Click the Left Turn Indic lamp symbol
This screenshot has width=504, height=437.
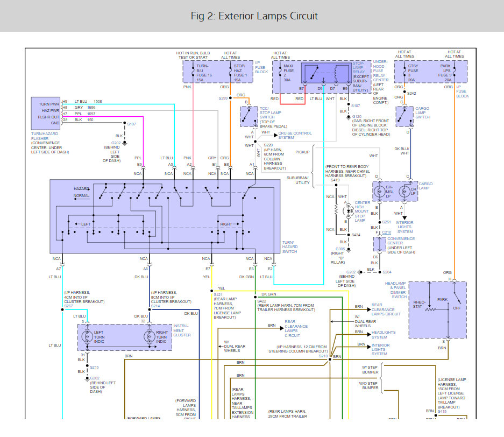click(87, 337)
